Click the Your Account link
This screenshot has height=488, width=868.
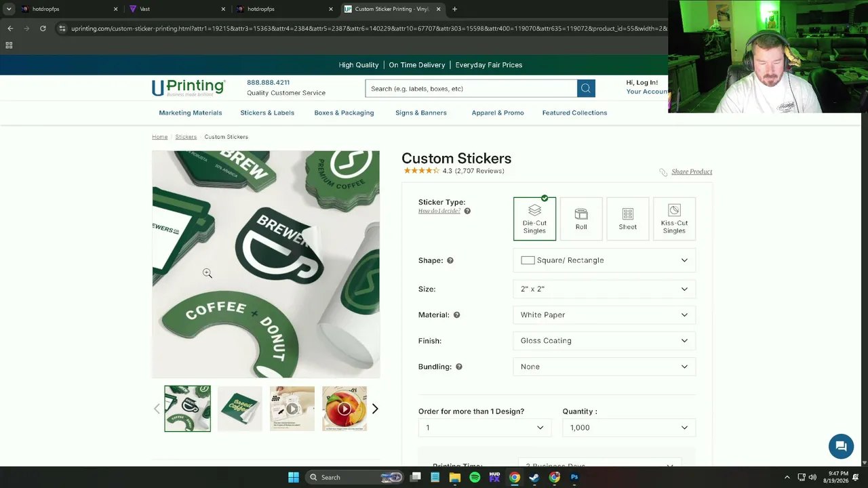[x=647, y=91]
